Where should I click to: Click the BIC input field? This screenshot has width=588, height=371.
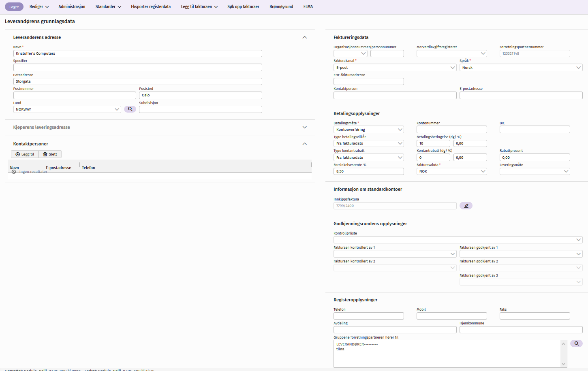pyautogui.click(x=535, y=130)
